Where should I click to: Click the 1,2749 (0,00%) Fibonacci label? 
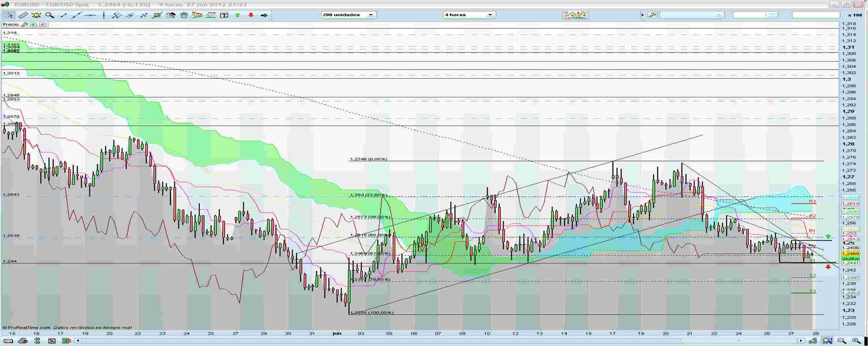[x=368, y=159]
